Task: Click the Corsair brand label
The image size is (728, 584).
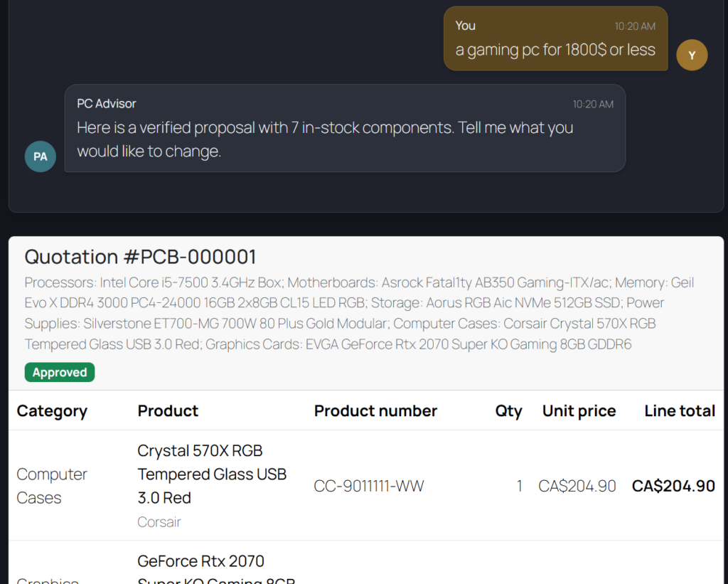Action: pos(159,521)
